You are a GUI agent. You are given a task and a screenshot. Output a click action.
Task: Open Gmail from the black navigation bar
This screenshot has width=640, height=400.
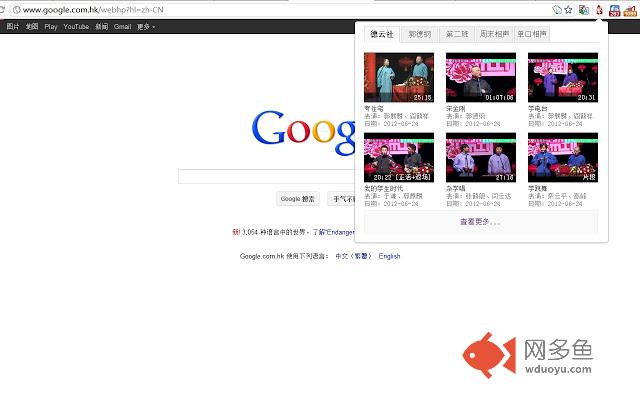point(122,27)
